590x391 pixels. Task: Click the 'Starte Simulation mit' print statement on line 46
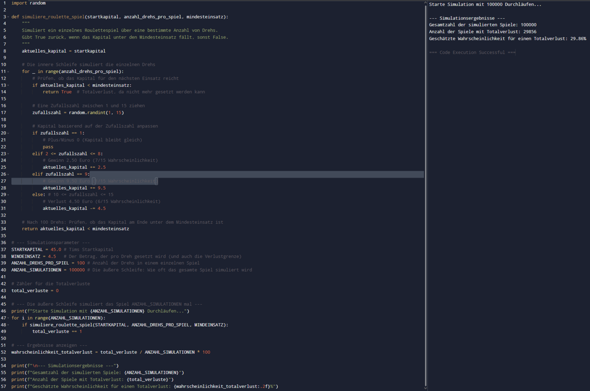[100, 311]
